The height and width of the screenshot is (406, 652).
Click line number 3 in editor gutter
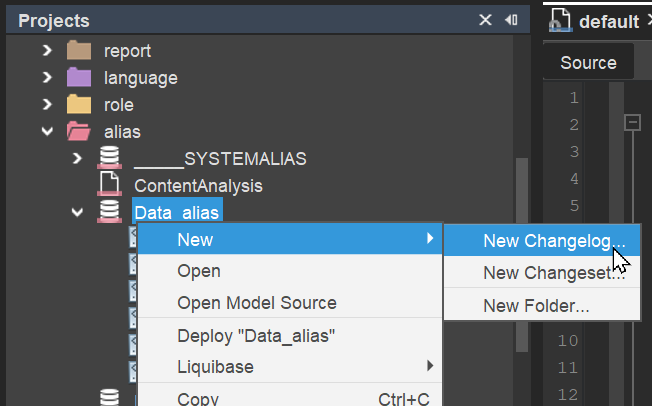[574, 152]
